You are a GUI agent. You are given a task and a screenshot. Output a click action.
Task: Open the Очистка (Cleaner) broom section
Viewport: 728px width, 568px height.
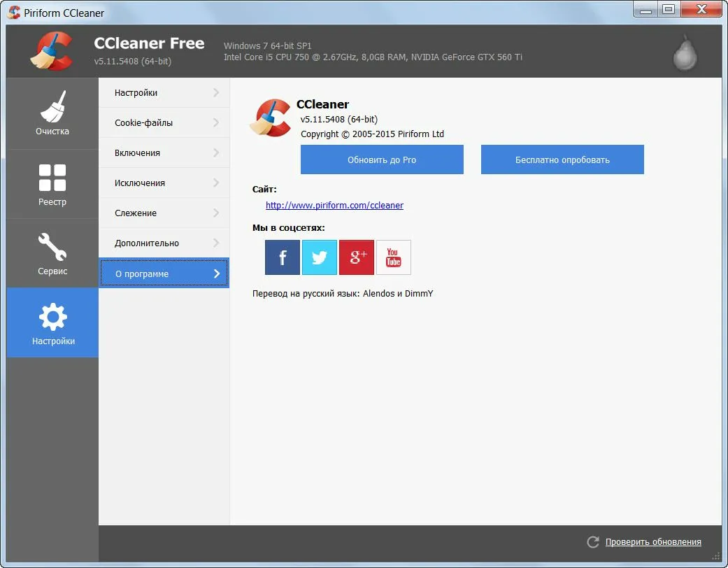coord(52,113)
